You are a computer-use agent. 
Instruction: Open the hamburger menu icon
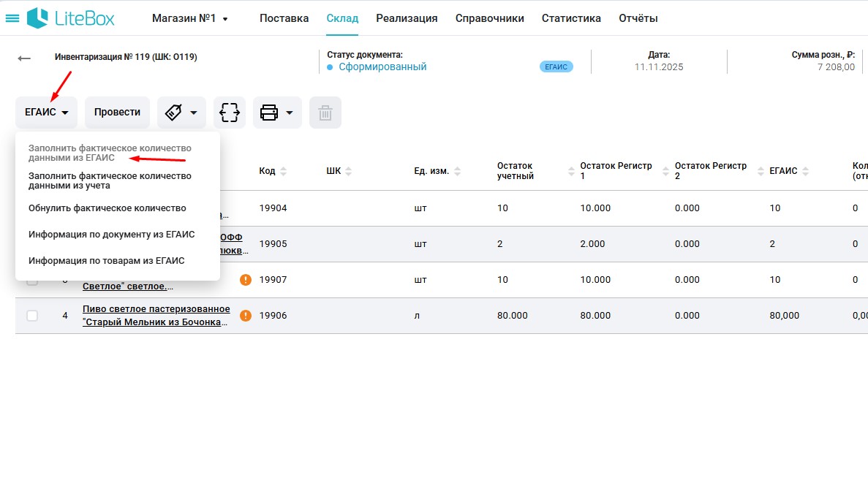tap(12, 18)
